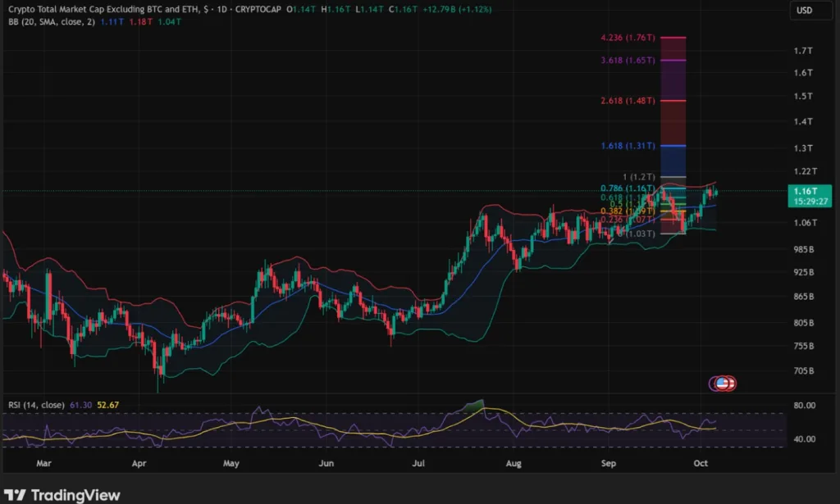Click the Jul label on time axis
This screenshot has width=840, height=504.
(x=419, y=463)
